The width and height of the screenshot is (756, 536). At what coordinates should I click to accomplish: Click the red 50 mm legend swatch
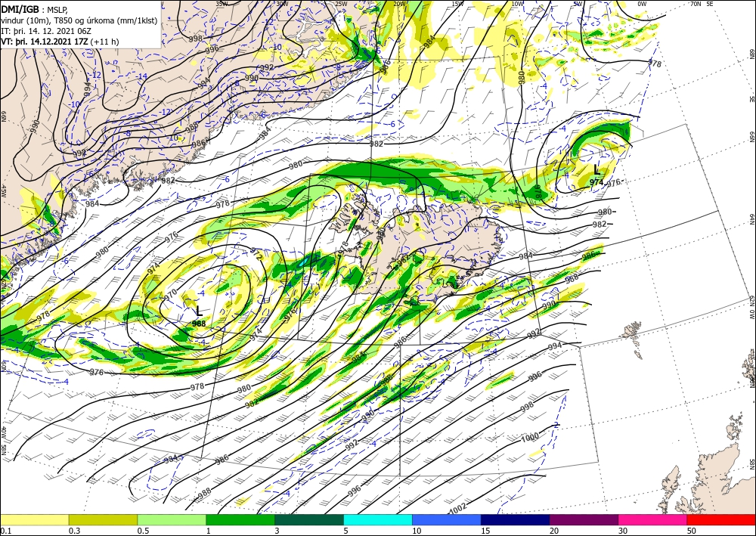coord(721,519)
